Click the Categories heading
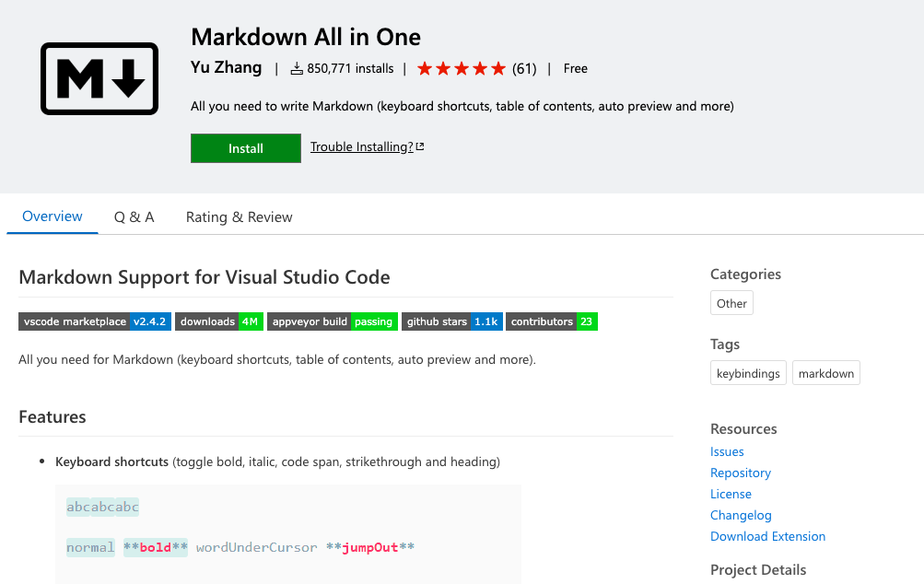The width and height of the screenshot is (924, 584). [x=745, y=274]
